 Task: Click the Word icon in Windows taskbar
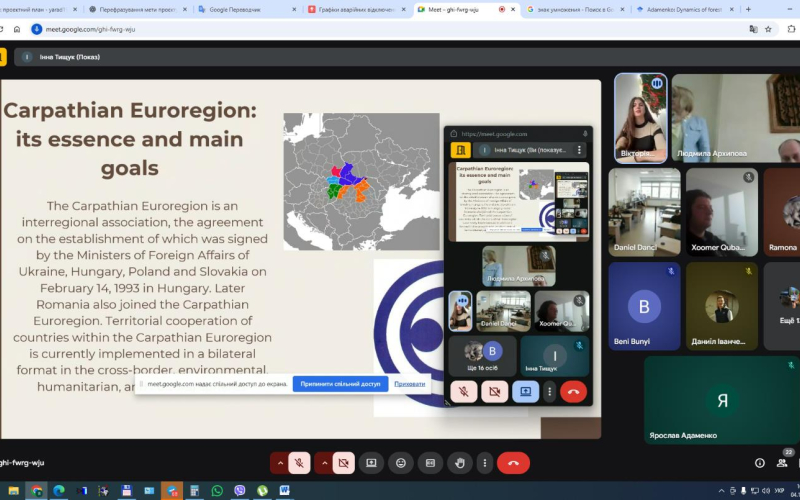[284, 491]
